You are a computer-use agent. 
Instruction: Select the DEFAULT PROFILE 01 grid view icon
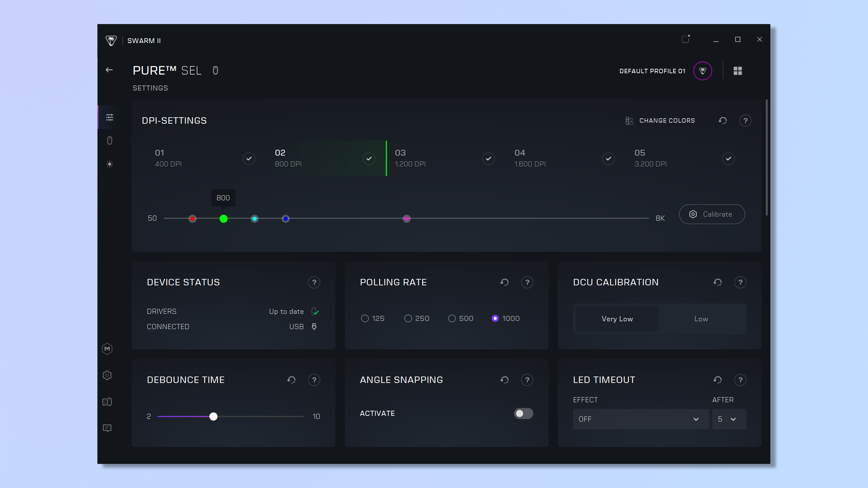(737, 71)
